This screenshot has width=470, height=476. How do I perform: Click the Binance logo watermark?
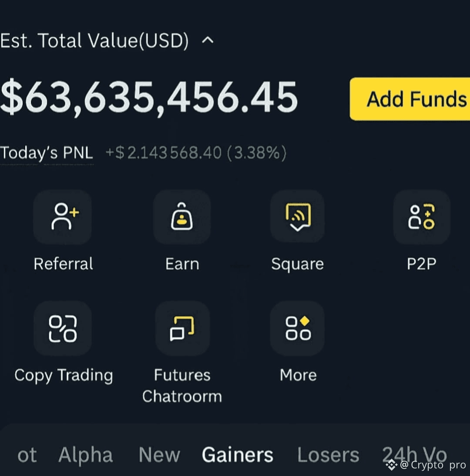tap(391, 465)
